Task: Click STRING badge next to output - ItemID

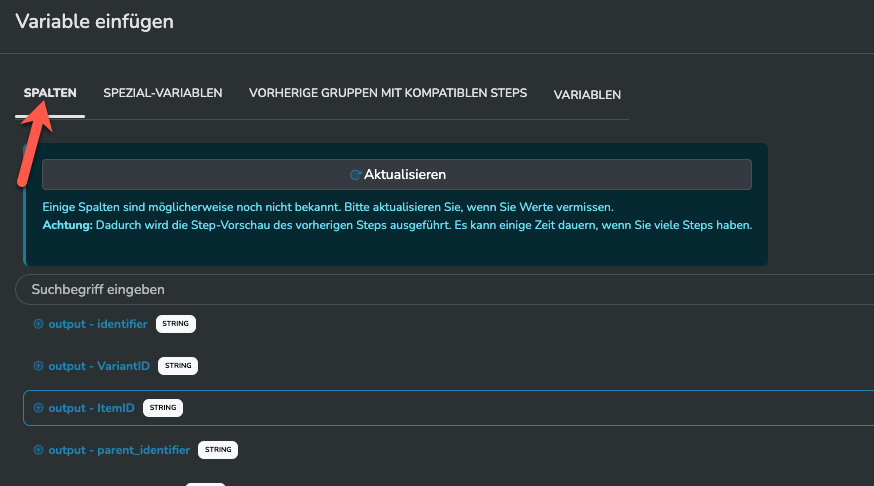Action: tap(163, 408)
